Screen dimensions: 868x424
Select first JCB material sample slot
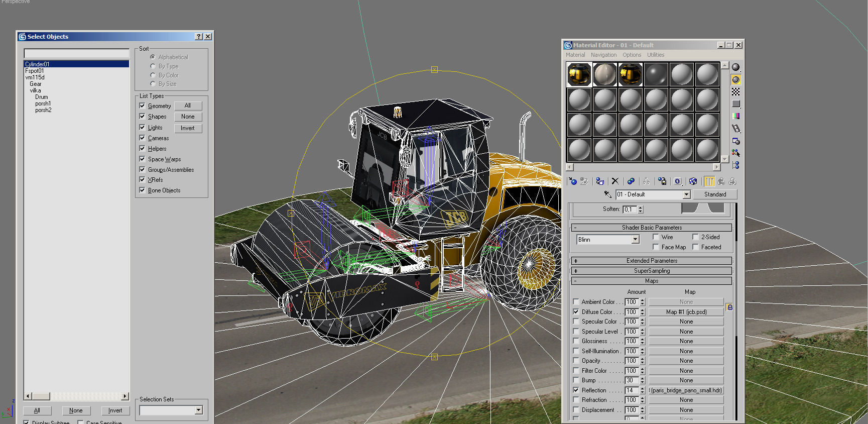click(579, 74)
